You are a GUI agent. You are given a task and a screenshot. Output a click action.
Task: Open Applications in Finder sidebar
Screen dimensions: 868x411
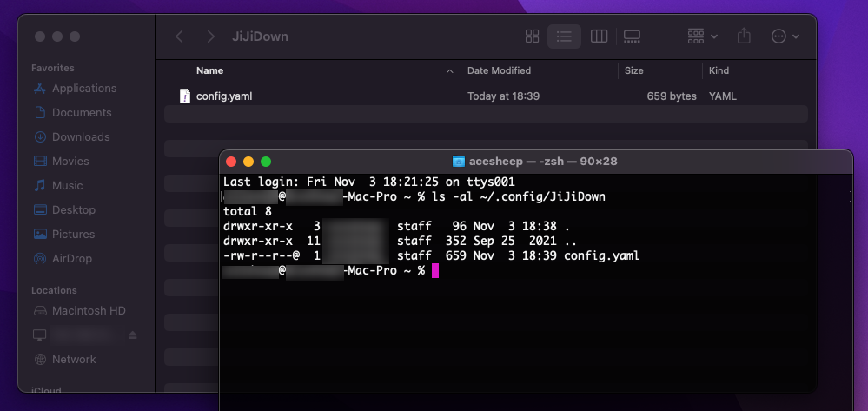click(83, 89)
